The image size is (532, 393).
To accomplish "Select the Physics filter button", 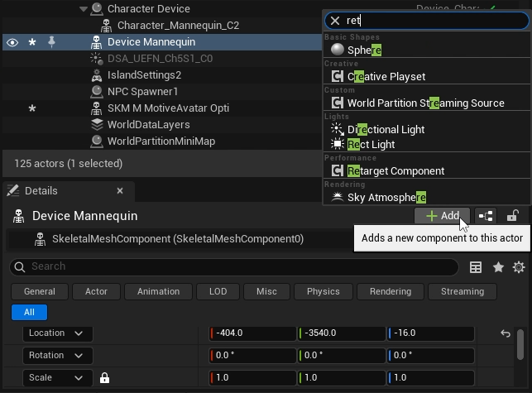I will [323, 291].
